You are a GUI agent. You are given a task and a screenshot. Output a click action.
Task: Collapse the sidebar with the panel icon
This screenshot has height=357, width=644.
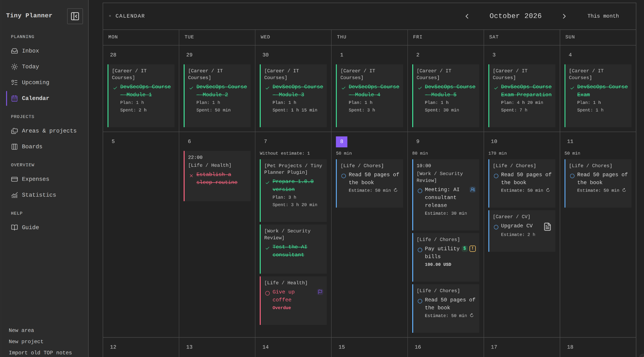75,16
